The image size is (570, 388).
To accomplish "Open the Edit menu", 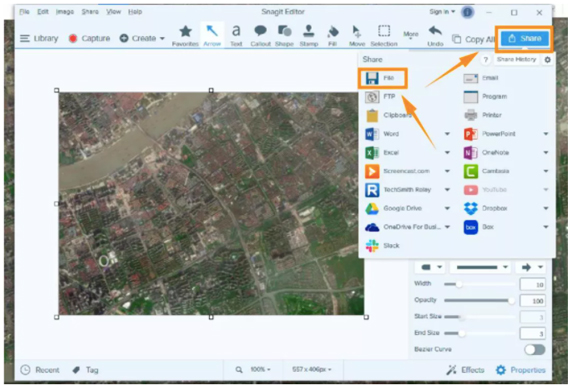I will pos(43,12).
